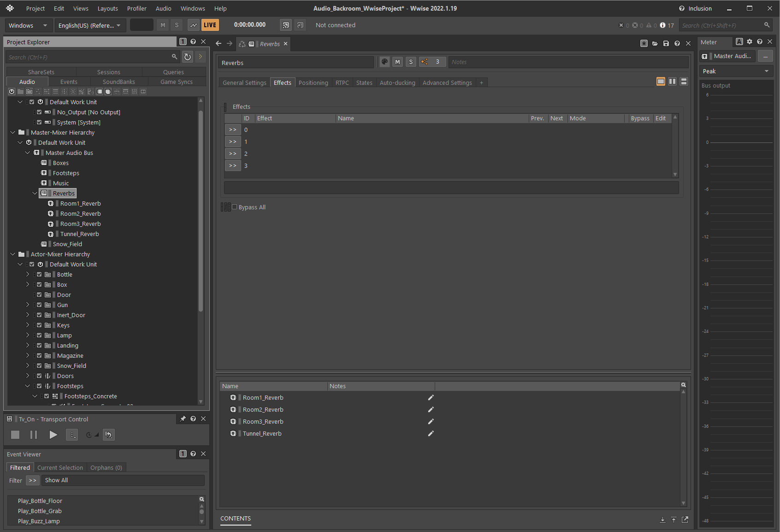The height and width of the screenshot is (532, 780).
Task: Click effect slot 0 selector button
Action: point(233,130)
